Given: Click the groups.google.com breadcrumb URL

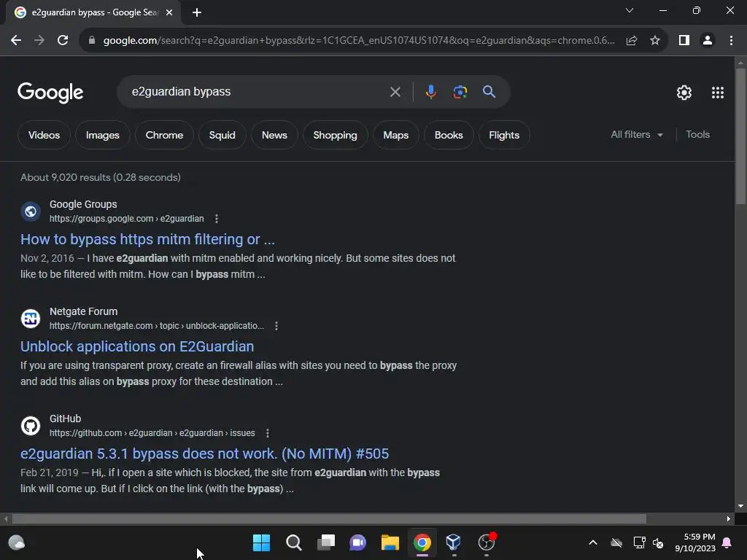Looking at the screenshot, I should [x=127, y=219].
